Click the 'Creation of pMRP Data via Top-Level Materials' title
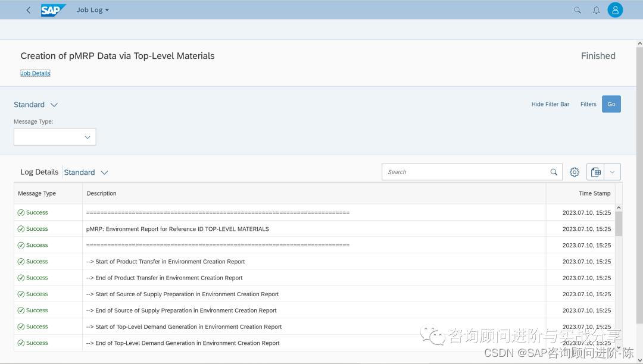 pyautogui.click(x=117, y=56)
